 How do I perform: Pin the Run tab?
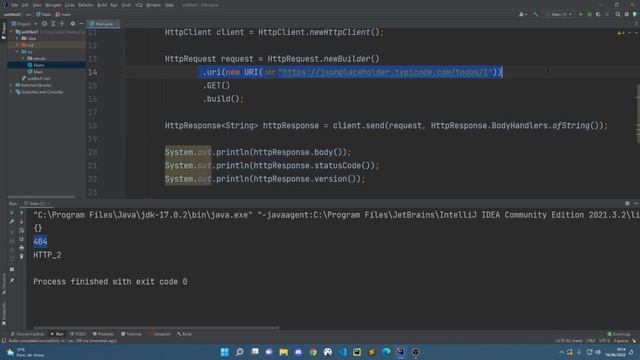tap(12, 280)
